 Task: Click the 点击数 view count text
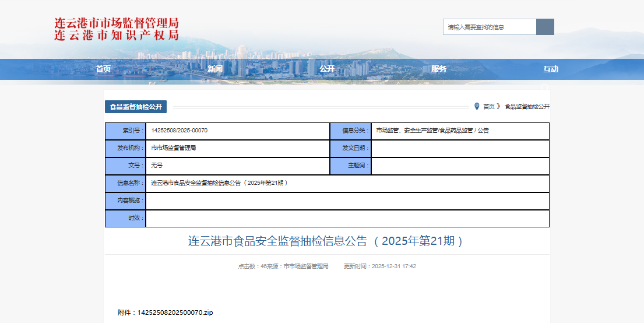252,266
